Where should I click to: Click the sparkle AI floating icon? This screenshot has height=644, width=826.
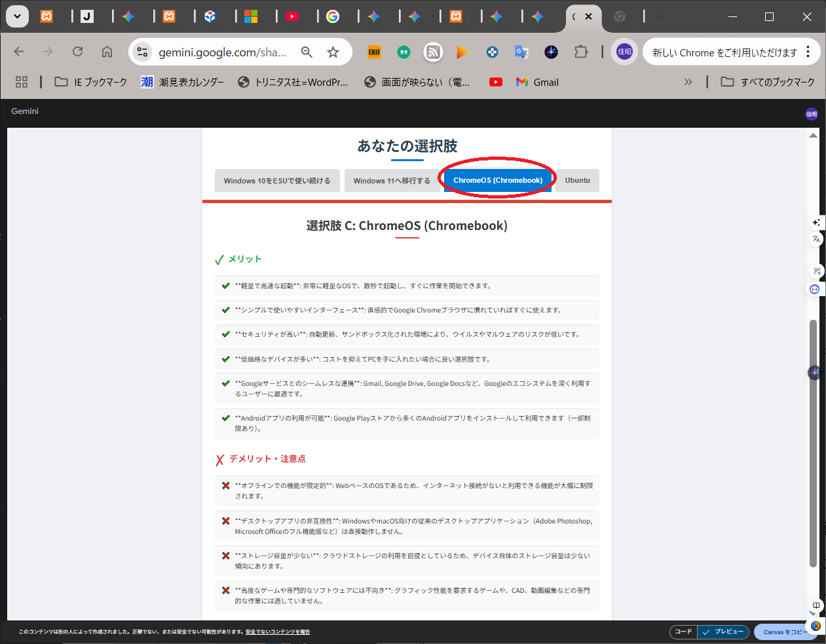click(x=816, y=223)
